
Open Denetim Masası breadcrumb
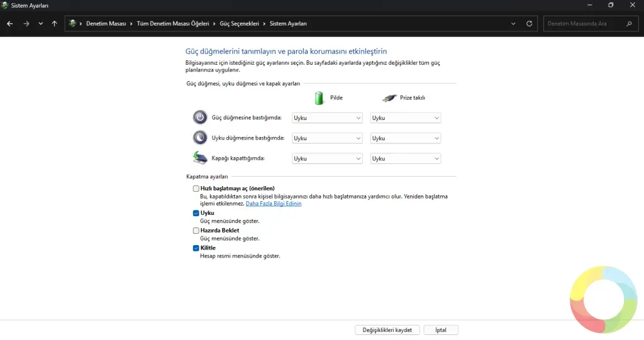click(x=106, y=24)
